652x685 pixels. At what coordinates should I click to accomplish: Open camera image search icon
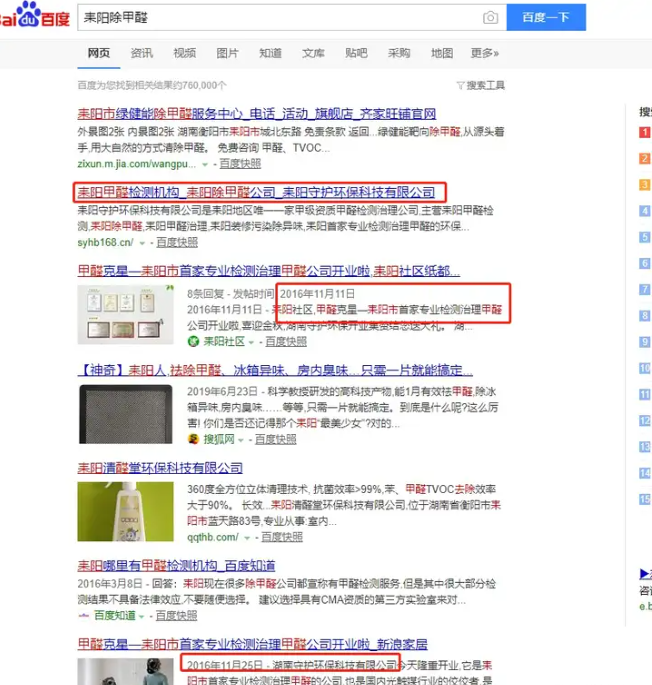coord(490,17)
